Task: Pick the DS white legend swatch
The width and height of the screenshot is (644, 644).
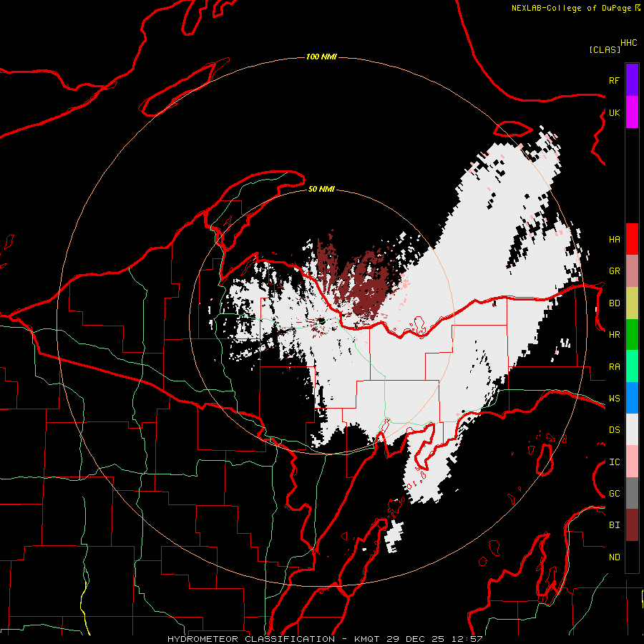Action: click(632, 429)
